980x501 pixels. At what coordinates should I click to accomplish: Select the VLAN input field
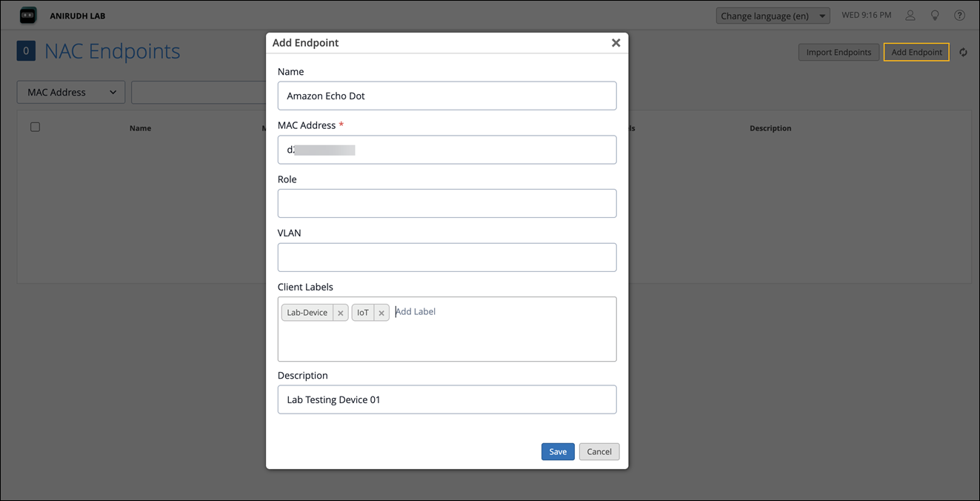click(x=447, y=257)
